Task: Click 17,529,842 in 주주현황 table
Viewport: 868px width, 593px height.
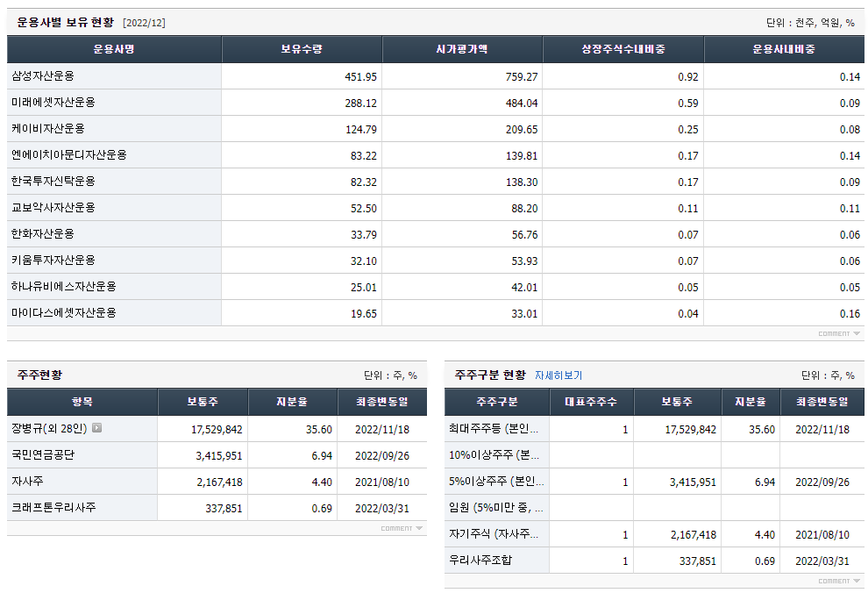Action: 217,430
